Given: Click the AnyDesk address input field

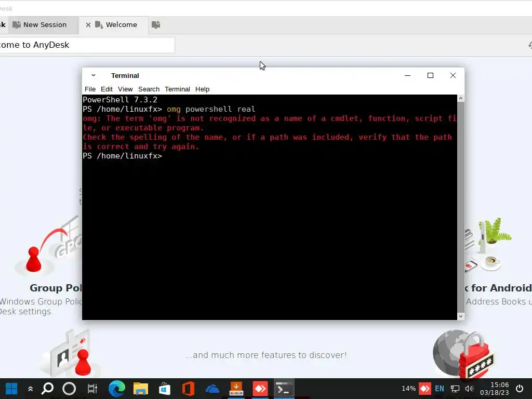Looking at the screenshot, I should coord(87,45).
